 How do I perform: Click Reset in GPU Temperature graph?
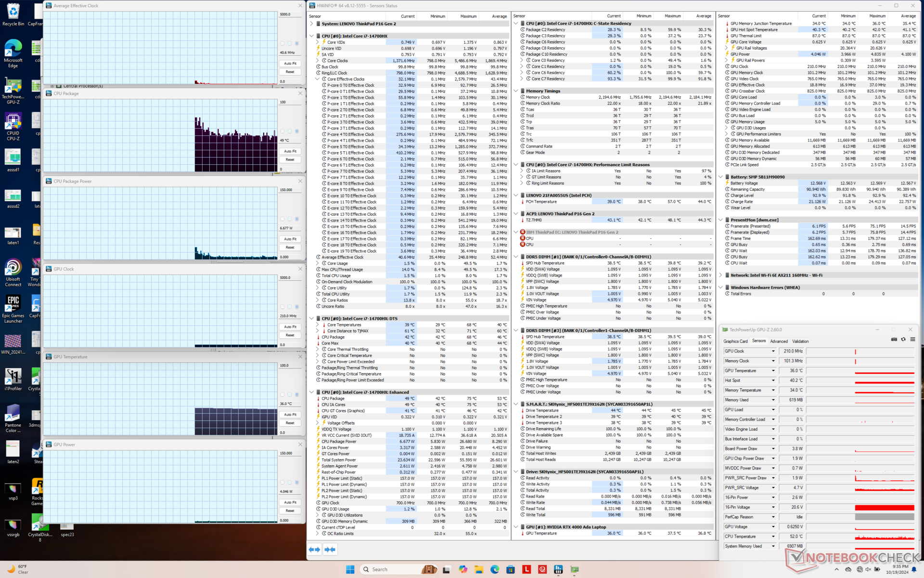(x=290, y=423)
